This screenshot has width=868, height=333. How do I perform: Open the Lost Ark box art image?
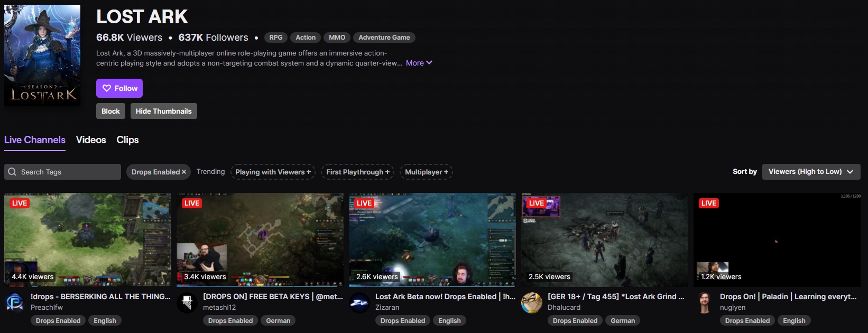pyautogui.click(x=42, y=55)
